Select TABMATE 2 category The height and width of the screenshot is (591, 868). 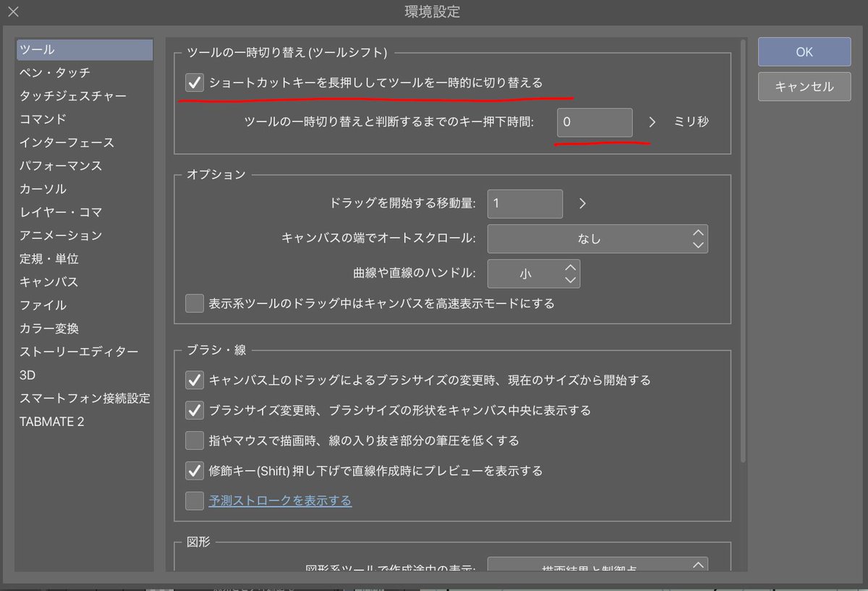click(85, 421)
